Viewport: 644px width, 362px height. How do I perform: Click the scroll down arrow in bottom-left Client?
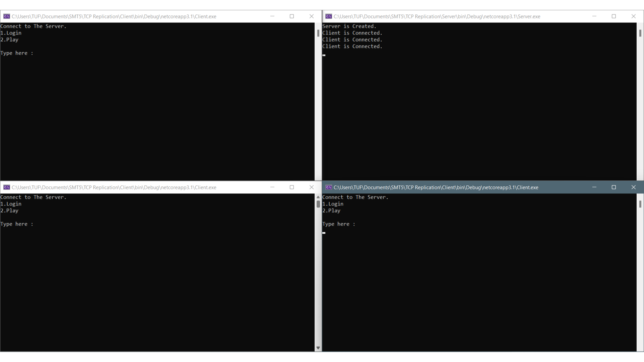(318, 348)
